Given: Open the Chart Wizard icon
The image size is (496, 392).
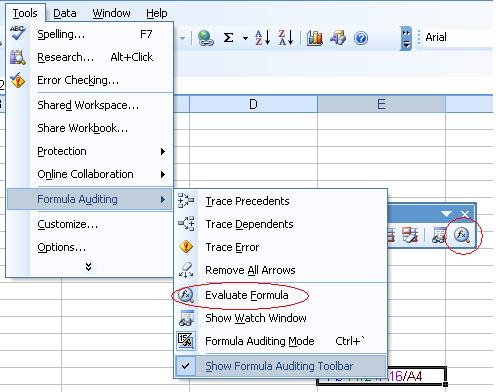Looking at the screenshot, I should point(314,37).
